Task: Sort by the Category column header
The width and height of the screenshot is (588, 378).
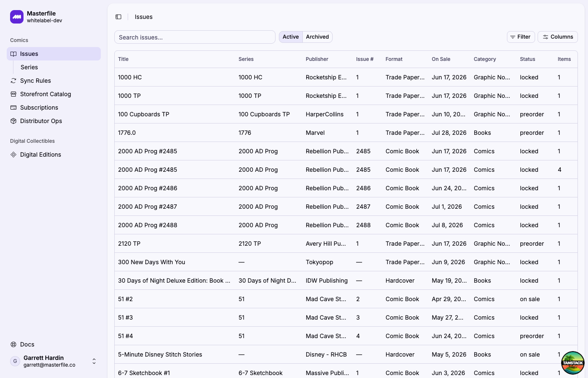Action: (x=485, y=59)
